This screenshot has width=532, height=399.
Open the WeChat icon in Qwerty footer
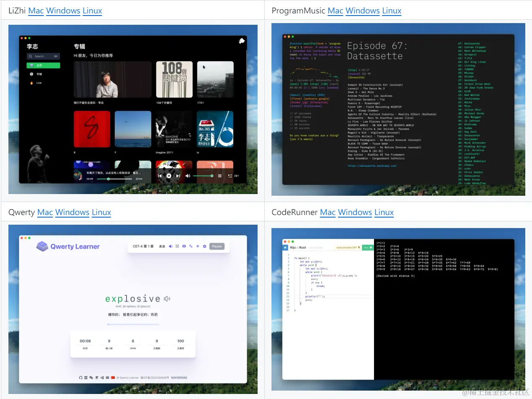pos(91,378)
